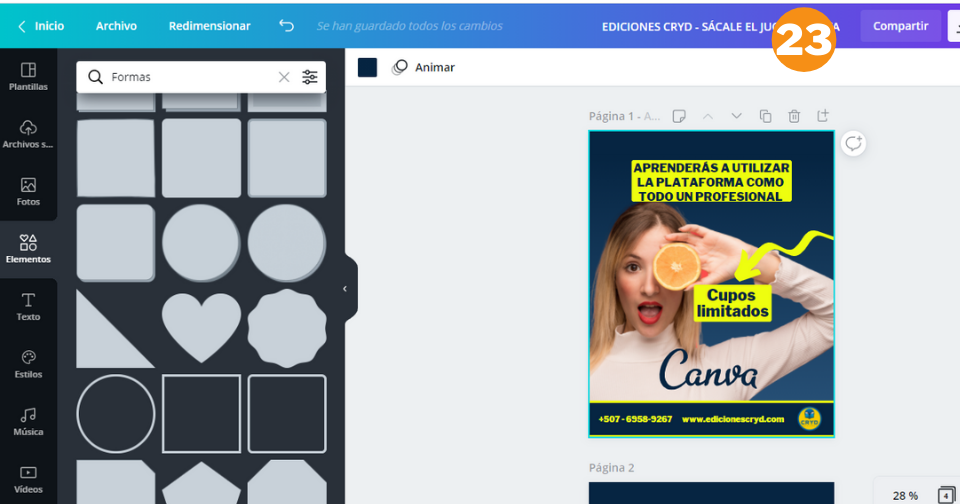The image size is (960, 504).
Task: Click the Animar button
Action: 424,67
